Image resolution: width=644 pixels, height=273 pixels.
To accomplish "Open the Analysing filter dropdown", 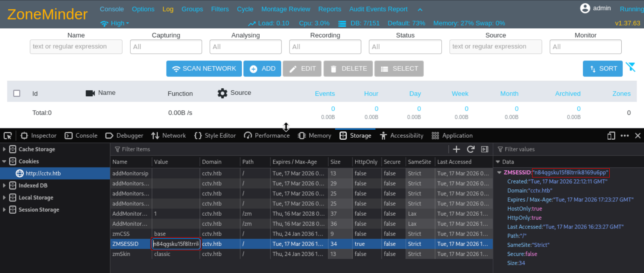I will point(245,47).
